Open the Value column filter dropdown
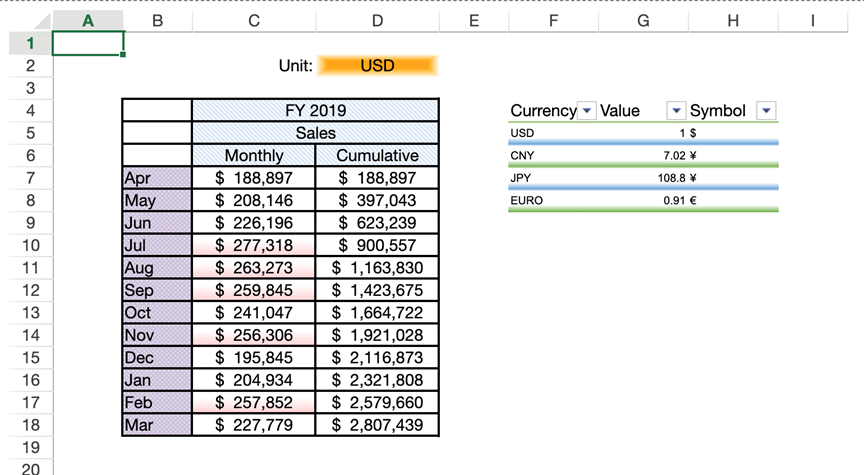Image resolution: width=864 pixels, height=475 pixels. tap(676, 111)
